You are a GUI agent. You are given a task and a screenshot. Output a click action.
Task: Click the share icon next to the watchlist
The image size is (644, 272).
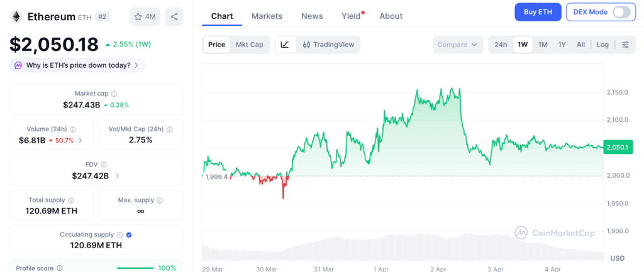174,16
